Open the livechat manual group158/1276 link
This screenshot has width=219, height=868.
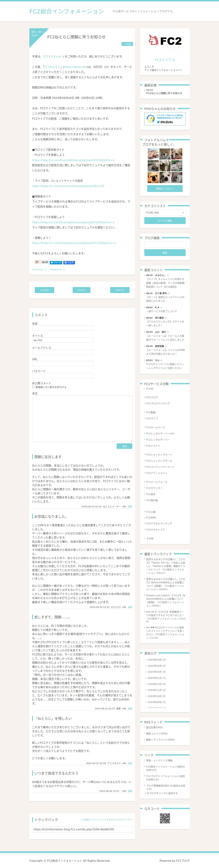68,186
